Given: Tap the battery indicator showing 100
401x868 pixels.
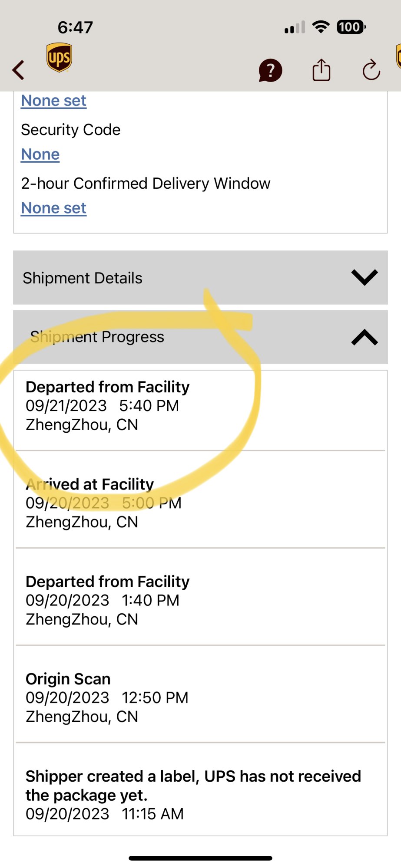Looking at the screenshot, I should pyautogui.click(x=351, y=27).
